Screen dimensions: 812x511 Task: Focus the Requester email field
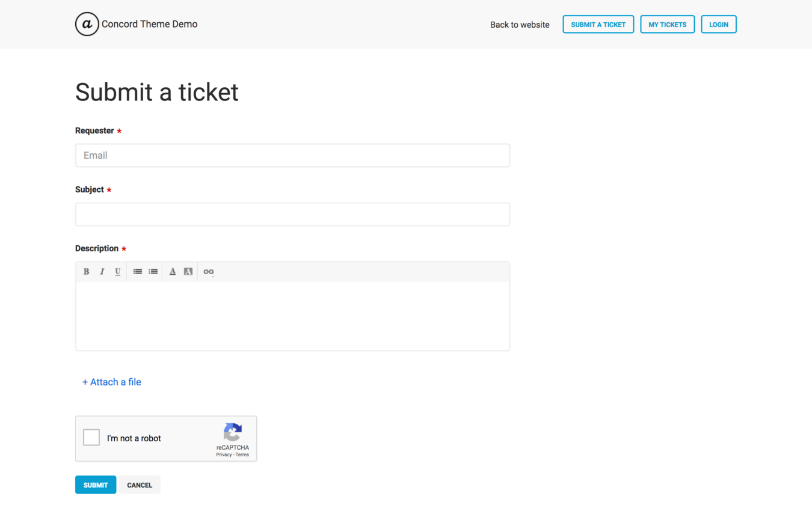pos(292,155)
